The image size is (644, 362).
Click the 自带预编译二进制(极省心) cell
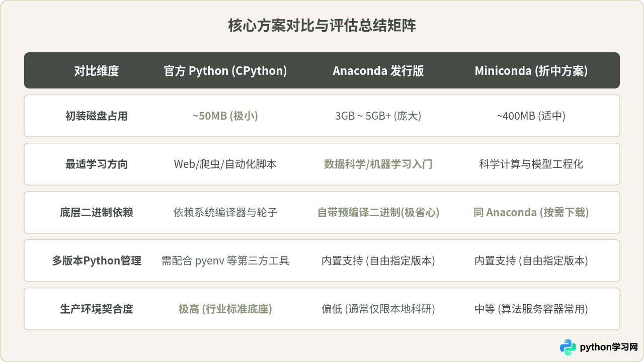pos(378,213)
